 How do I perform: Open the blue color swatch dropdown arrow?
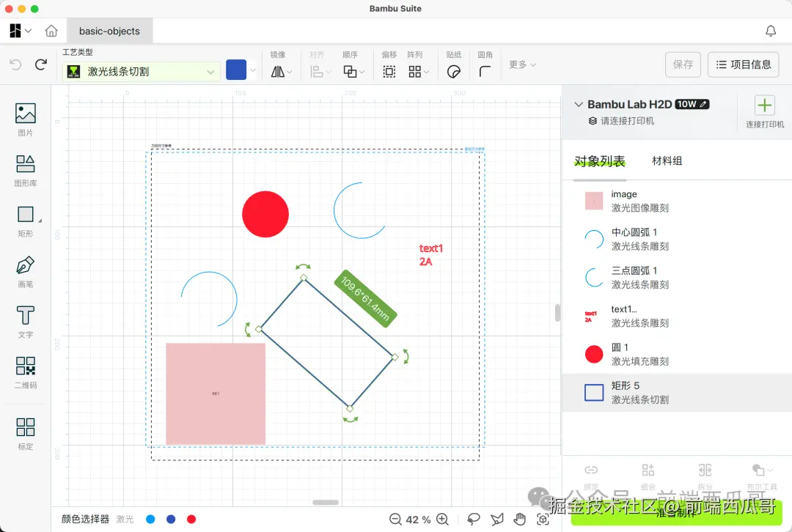click(252, 70)
